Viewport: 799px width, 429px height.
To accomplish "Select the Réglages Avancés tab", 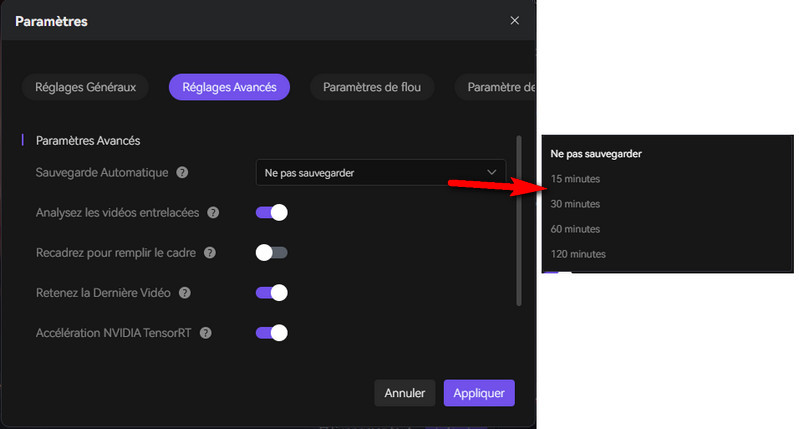I will click(x=229, y=87).
